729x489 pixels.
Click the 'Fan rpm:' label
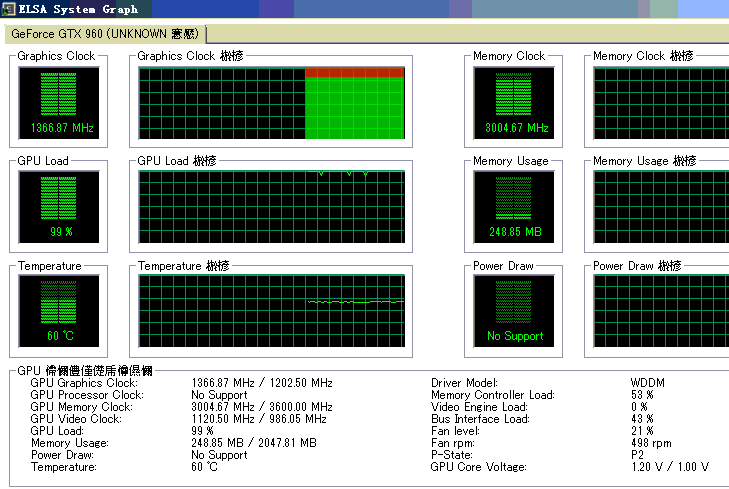pyautogui.click(x=452, y=443)
